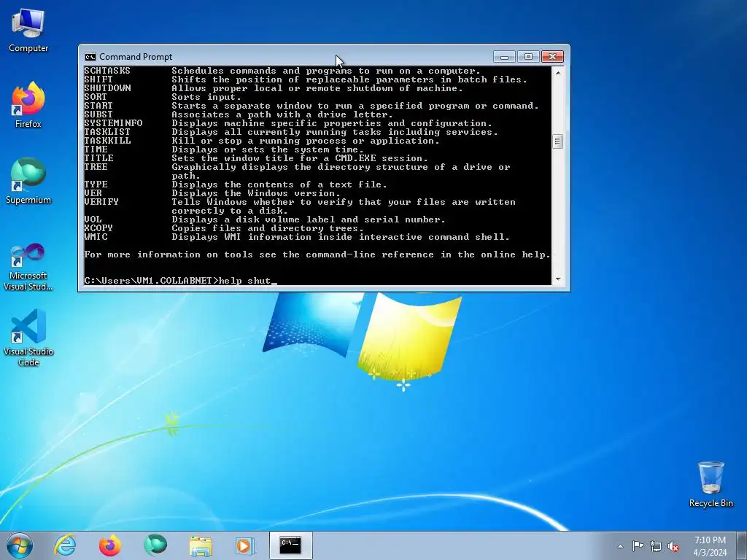Click the TITLE command text
Viewport: 747px width, 560px height.
click(98, 158)
